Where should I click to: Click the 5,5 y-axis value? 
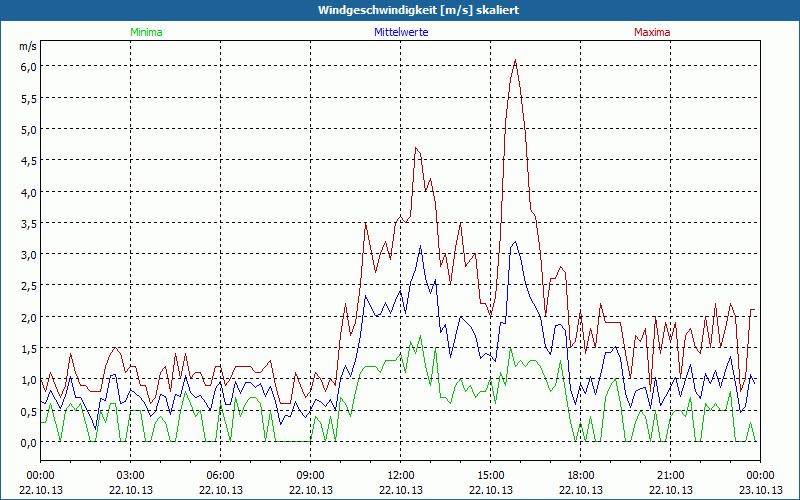29,98
